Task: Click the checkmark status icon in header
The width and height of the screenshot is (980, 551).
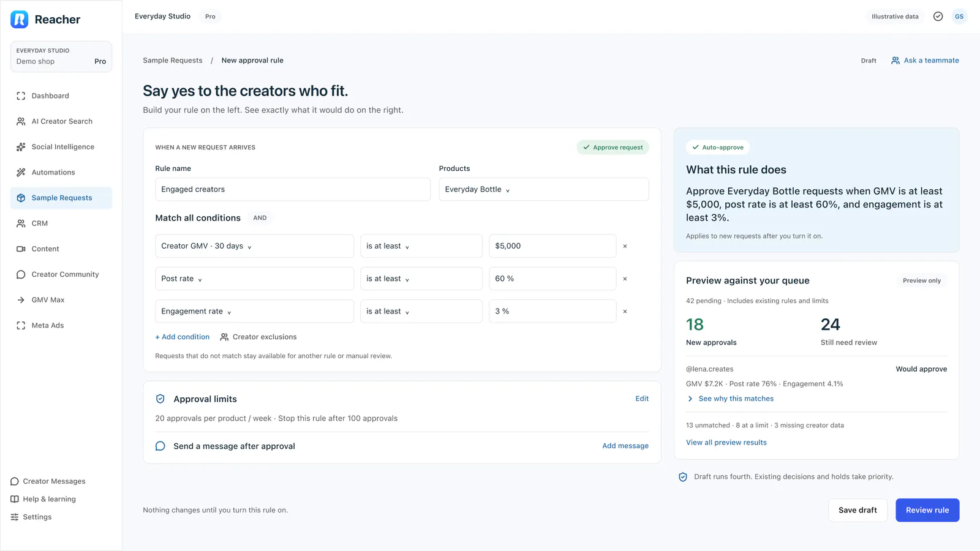Action: (938, 17)
